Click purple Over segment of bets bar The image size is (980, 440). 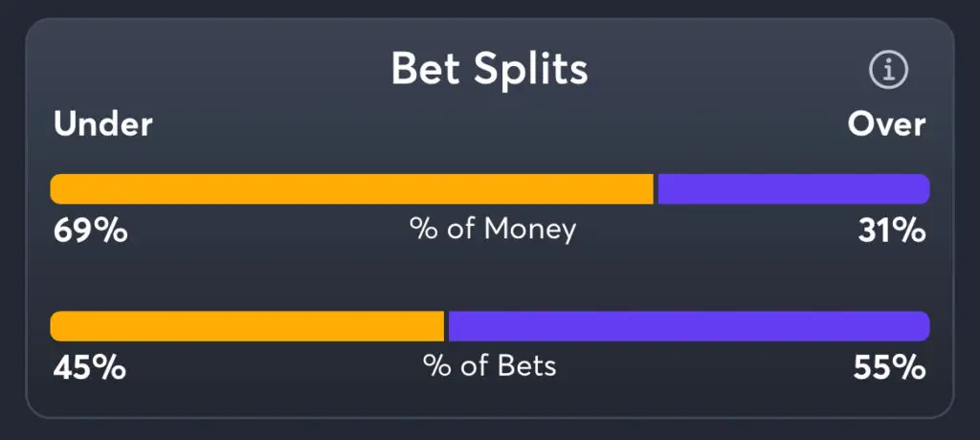[688, 326]
